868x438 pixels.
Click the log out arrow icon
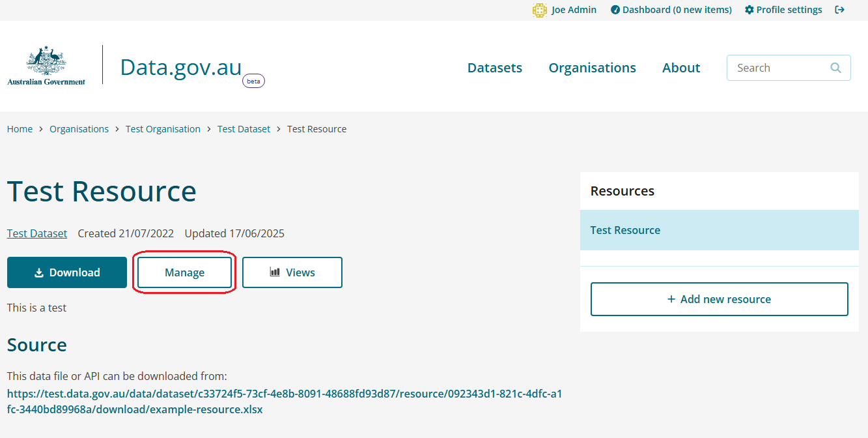click(840, 10)
